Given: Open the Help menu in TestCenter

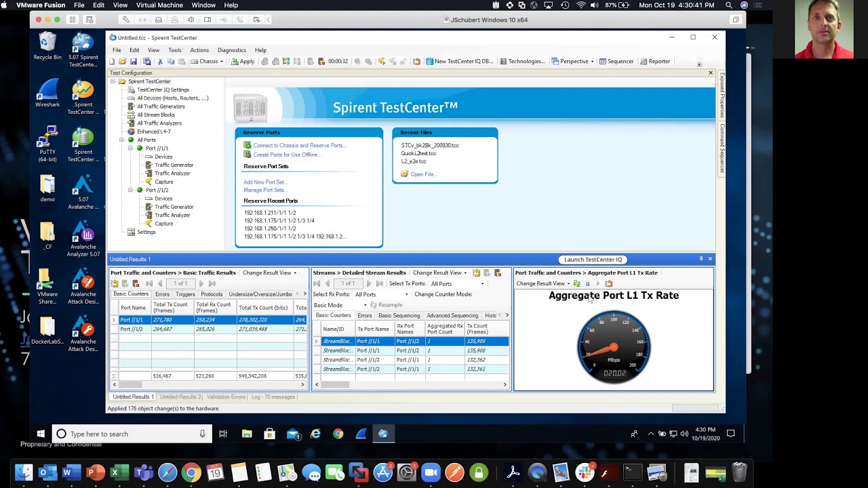Looking at the screenshot, I should [x=260, y=50].
